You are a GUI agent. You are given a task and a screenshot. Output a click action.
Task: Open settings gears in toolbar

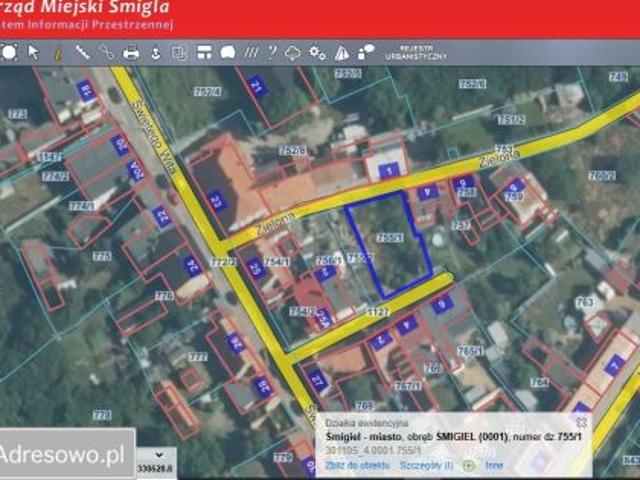pos(318,51)
